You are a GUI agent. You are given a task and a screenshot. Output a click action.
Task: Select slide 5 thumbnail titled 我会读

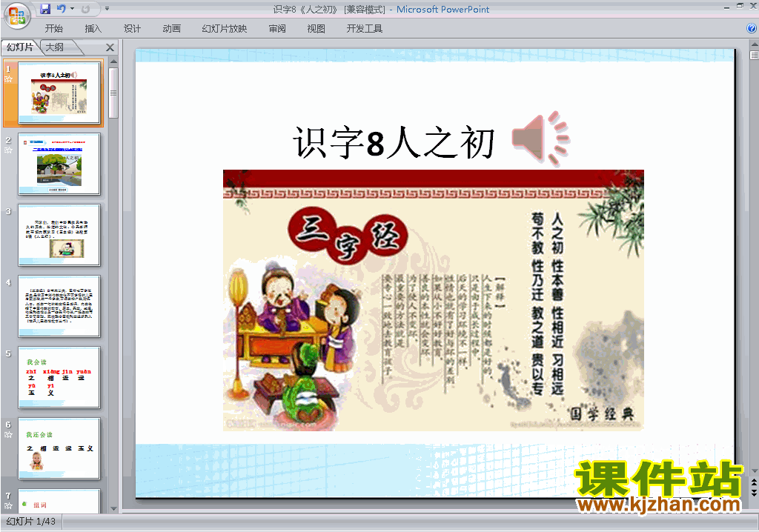59,378
